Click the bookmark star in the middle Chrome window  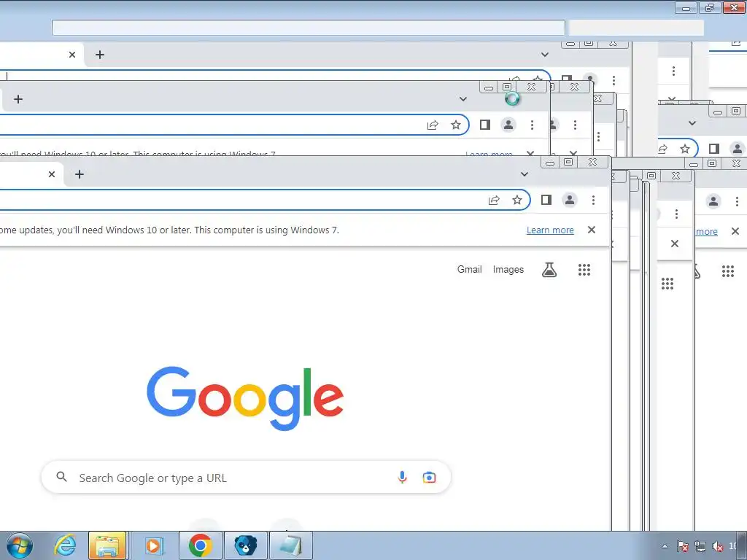point(456,125)
